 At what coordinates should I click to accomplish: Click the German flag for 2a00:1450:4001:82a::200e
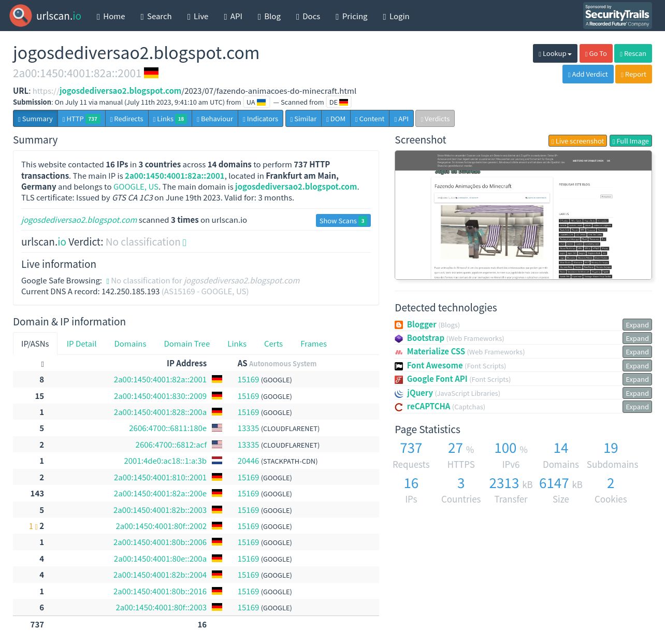click(x=217, y=494)
